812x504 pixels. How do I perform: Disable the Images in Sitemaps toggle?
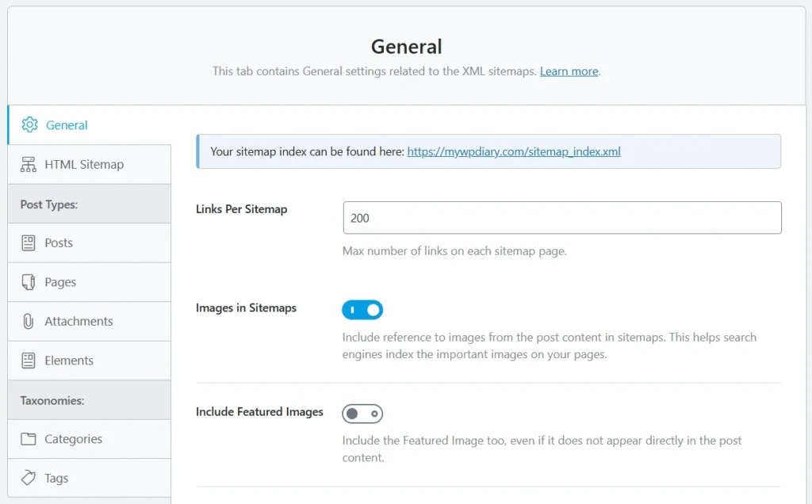pos(362,309)
